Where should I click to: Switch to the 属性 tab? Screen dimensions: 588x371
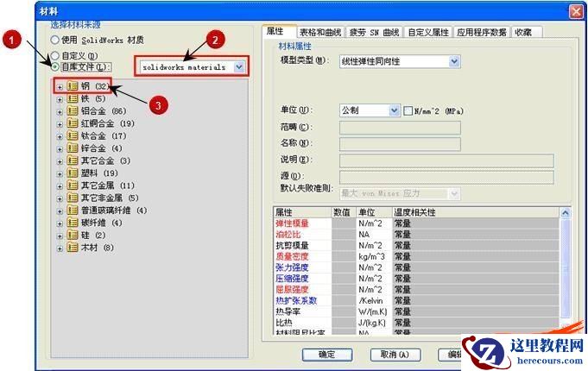click(x=279, y=31)
